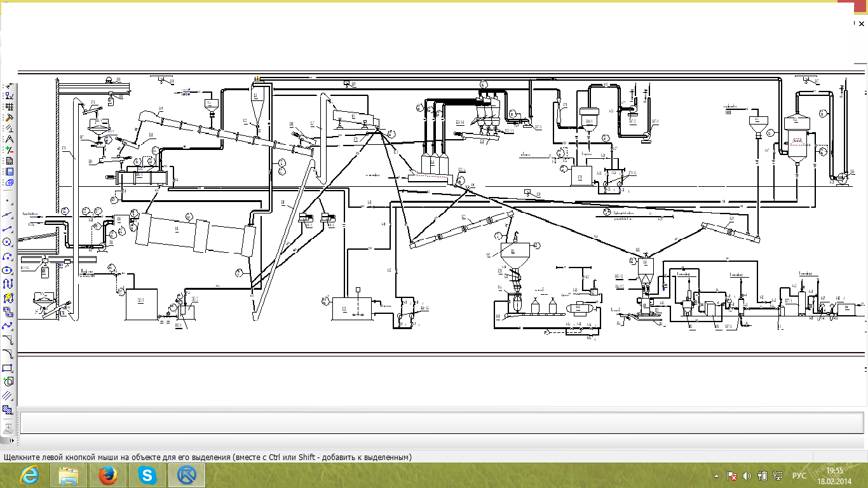Viewport: 868px width, 488px height.
Task: Open File Explorer from the taskbar
Action: [69, 475]
